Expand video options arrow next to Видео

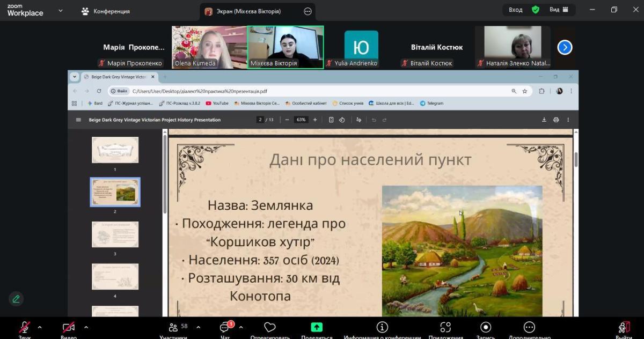tap(86, 327)
